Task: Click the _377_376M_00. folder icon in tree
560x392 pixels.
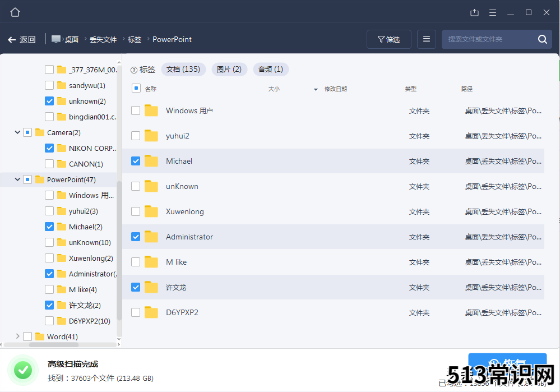Action: point(62,70)
